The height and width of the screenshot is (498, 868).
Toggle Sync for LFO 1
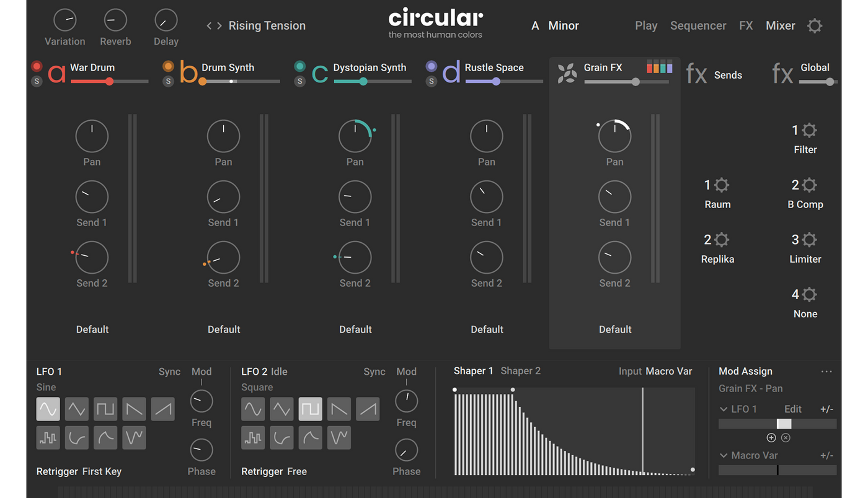pos(169,372)
